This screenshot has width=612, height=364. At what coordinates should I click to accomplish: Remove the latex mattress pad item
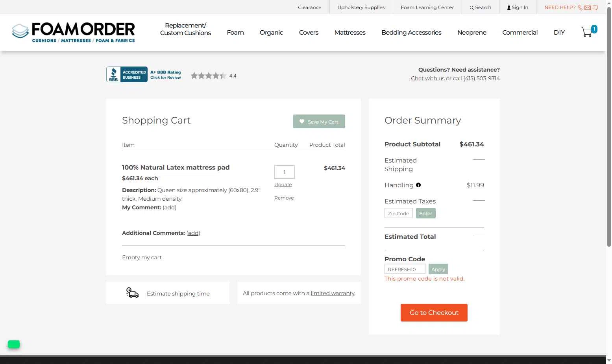(284, 198)
